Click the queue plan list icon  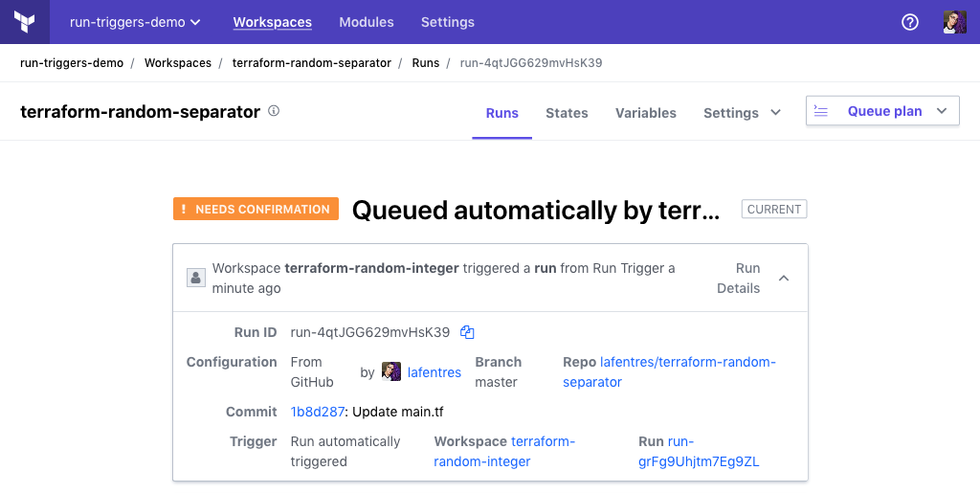pyautogui.click(x=820, y=111)
